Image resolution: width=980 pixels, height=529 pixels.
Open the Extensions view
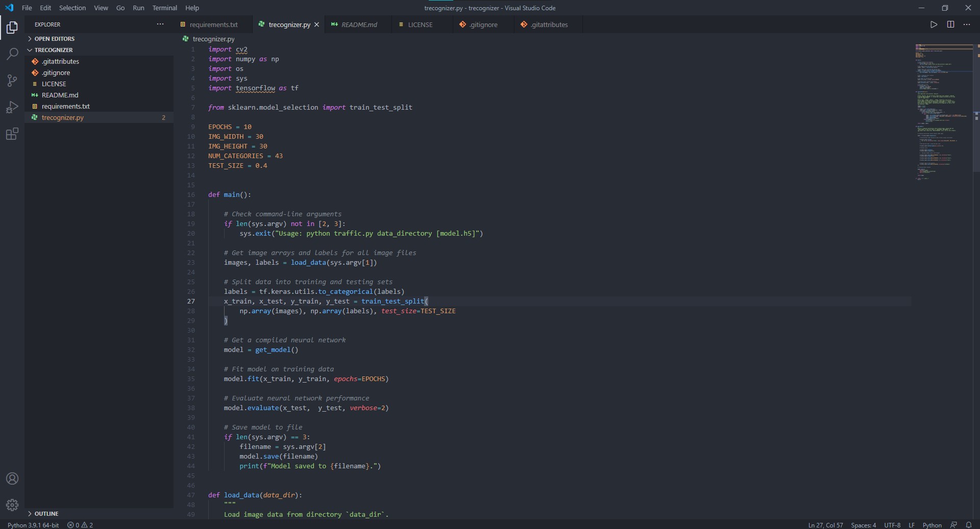click(x=12, y=134)
